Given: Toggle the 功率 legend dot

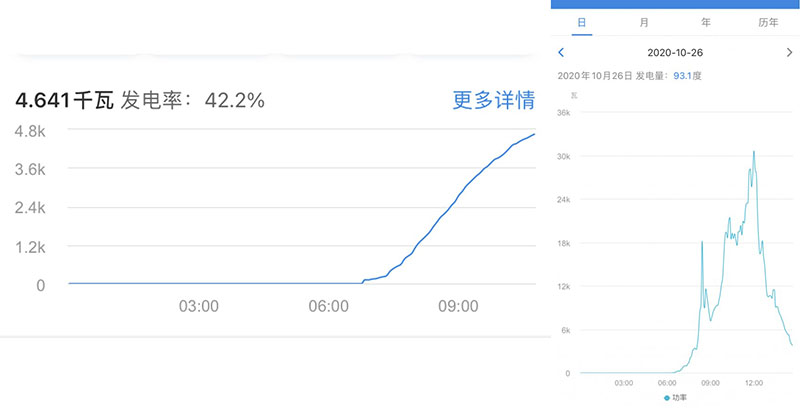Looking at the screenshot, I should click(x=668, y=397).
